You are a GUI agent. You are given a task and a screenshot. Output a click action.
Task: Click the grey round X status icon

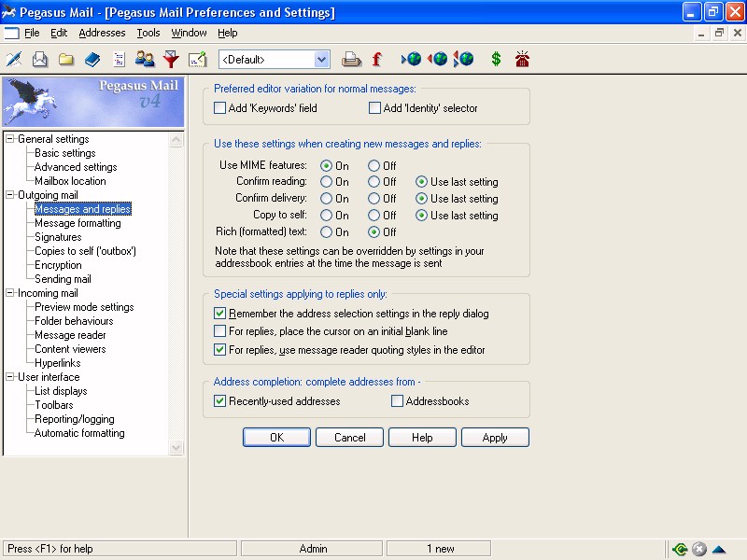point(698,549)
